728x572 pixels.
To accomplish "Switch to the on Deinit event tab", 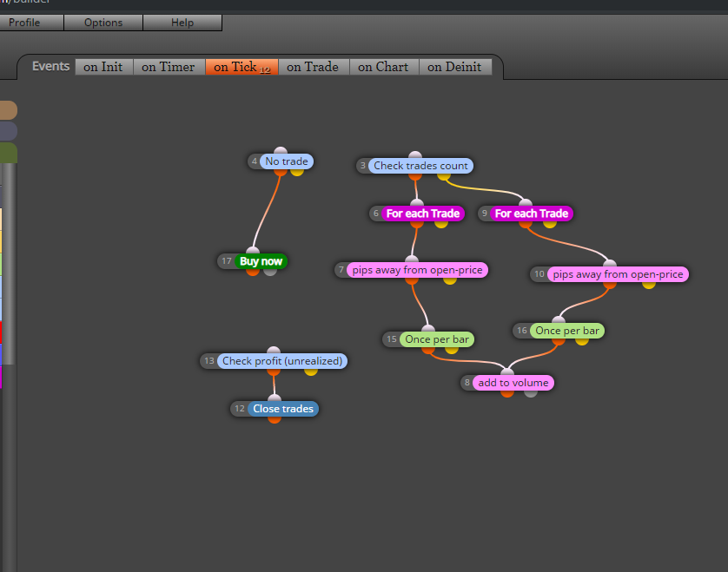I will coord(455,67).
